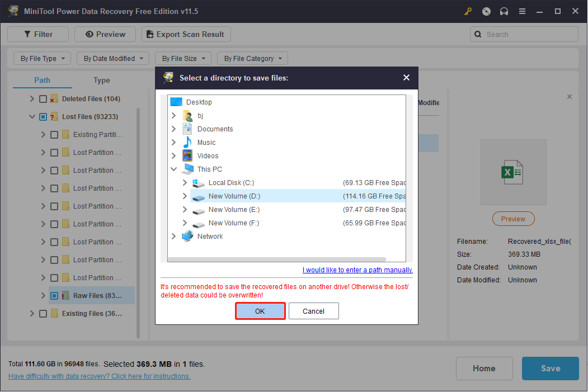Click the Filename value Recovered_xlsx_file(
588x392 pixels.
point(539,242)
